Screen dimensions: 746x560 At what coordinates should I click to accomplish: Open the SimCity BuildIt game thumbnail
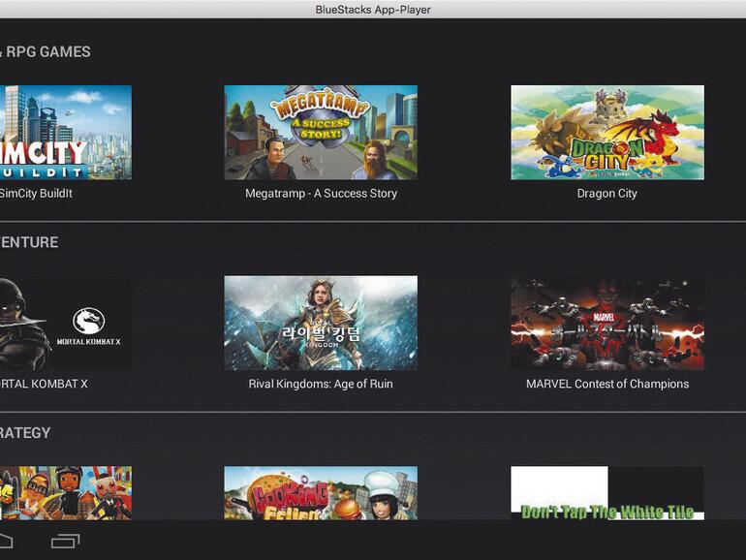[x=66, y=133]
